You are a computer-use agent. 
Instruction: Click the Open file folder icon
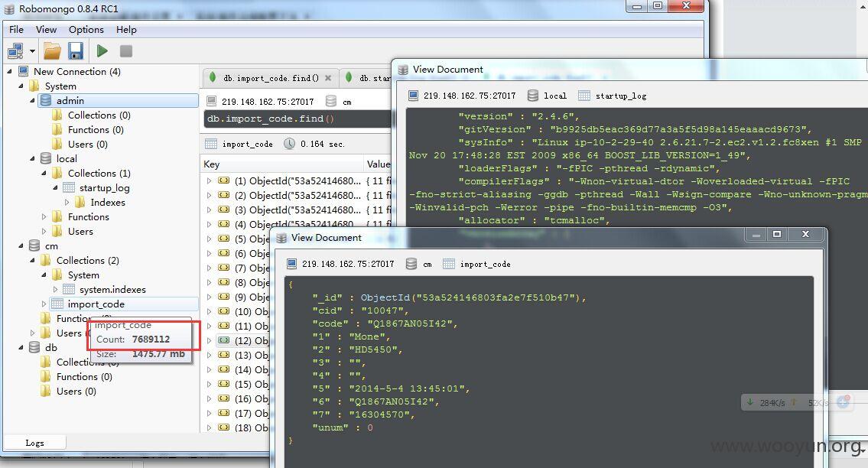tap(52, 51)
